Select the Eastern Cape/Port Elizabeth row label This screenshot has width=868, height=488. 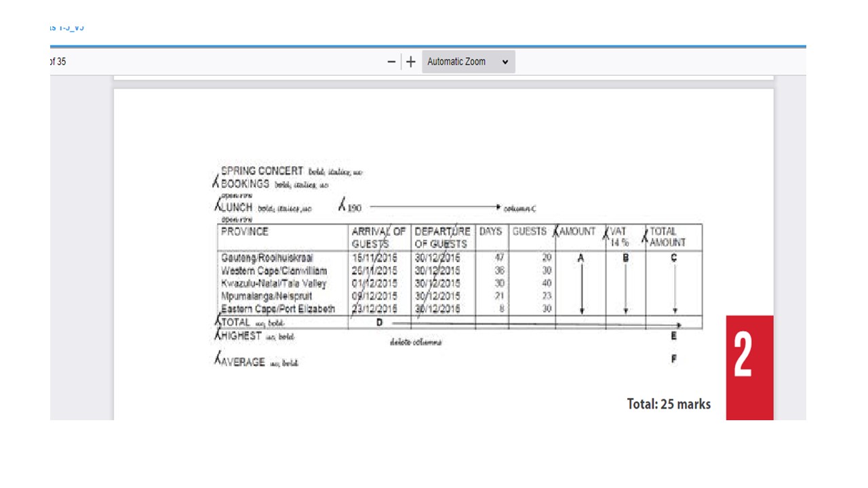(x=278, y=309)
